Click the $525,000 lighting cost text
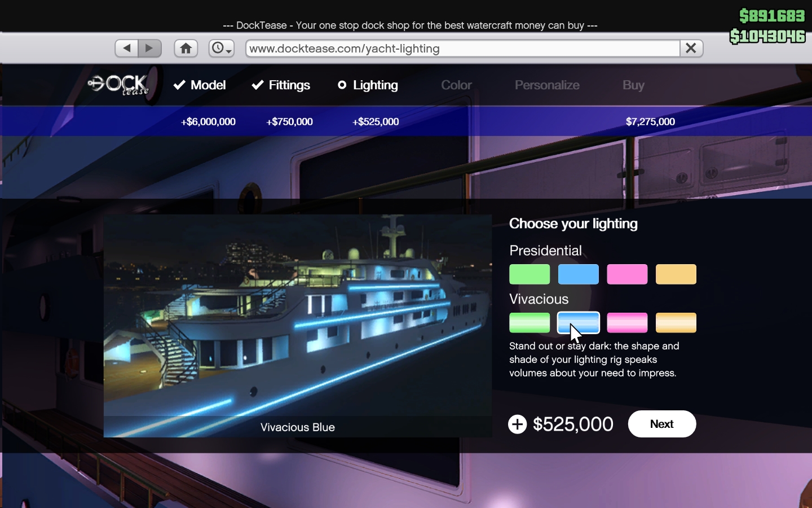 (x=573, y=424)
